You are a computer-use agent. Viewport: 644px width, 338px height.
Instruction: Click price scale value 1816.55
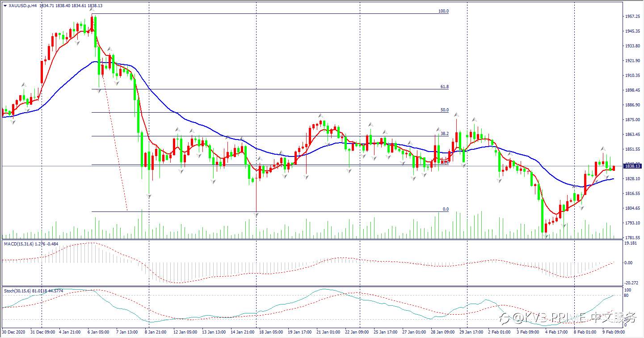[x=632, y=194]
